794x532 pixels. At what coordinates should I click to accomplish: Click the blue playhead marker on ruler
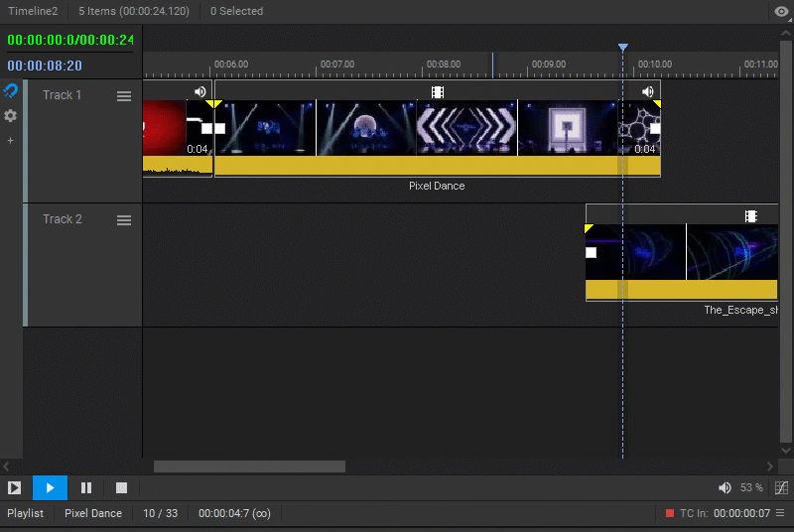click(x=623, y=47)
